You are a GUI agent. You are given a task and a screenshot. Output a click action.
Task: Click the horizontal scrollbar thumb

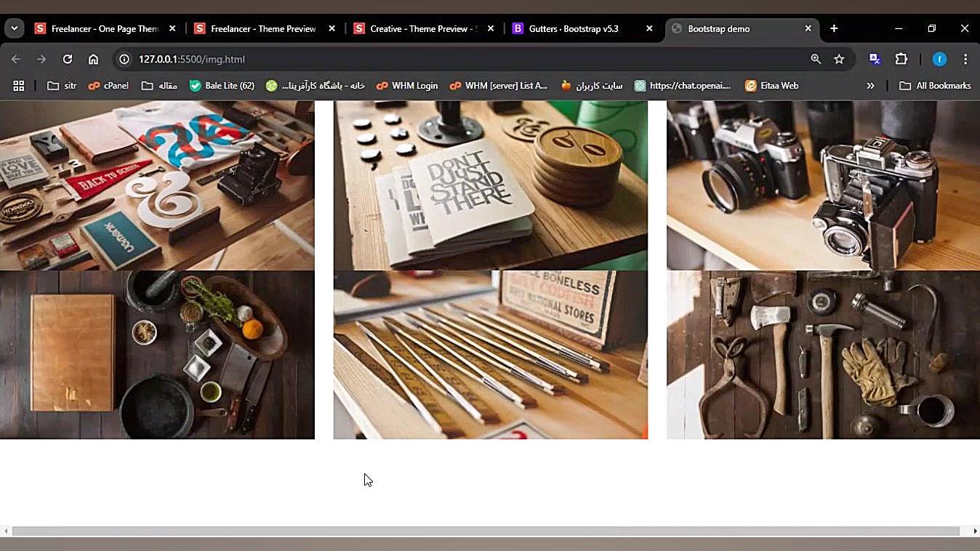tap(486, 531)
